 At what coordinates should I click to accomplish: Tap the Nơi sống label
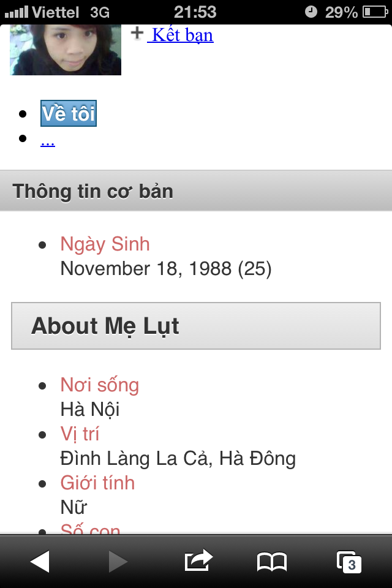[x=99, y=385]
